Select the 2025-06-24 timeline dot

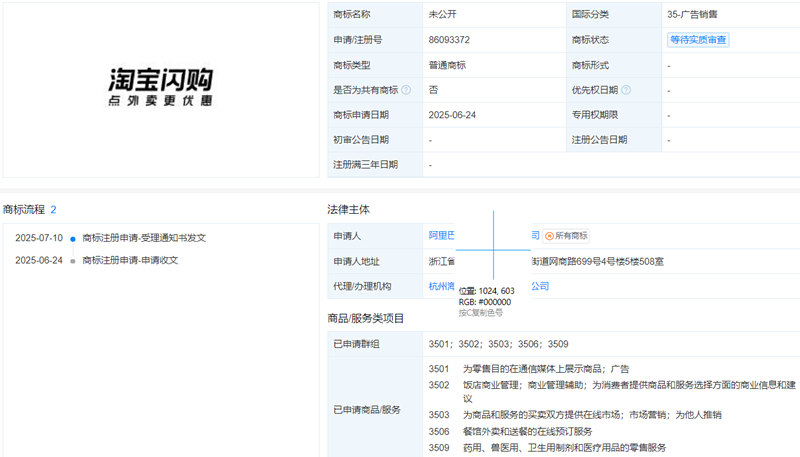[x=73, y=261]
